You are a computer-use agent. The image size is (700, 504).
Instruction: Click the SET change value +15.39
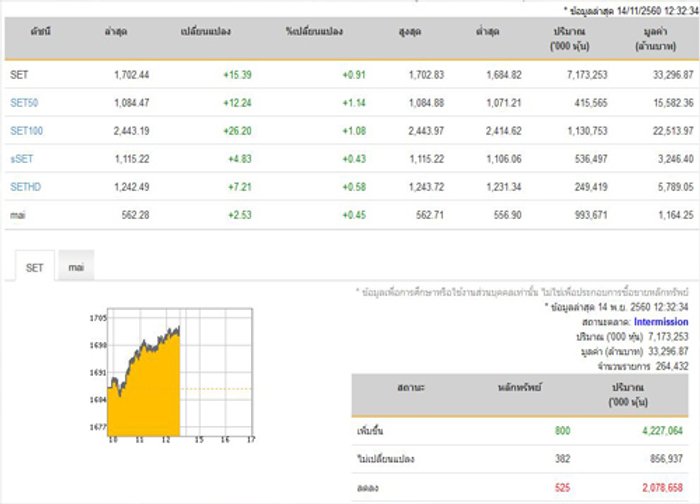click(x=238, y=75)
